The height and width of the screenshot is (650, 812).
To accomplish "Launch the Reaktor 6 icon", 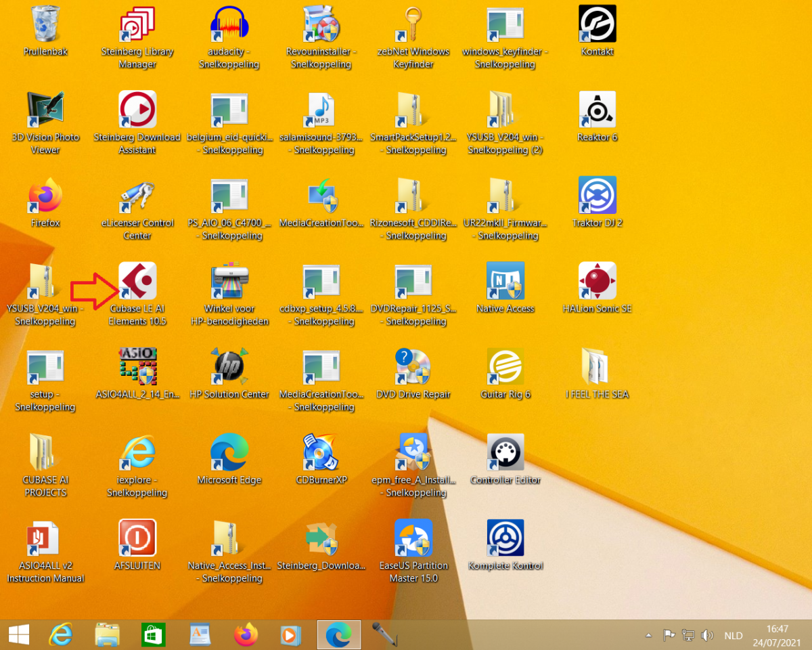I will 597,110.
